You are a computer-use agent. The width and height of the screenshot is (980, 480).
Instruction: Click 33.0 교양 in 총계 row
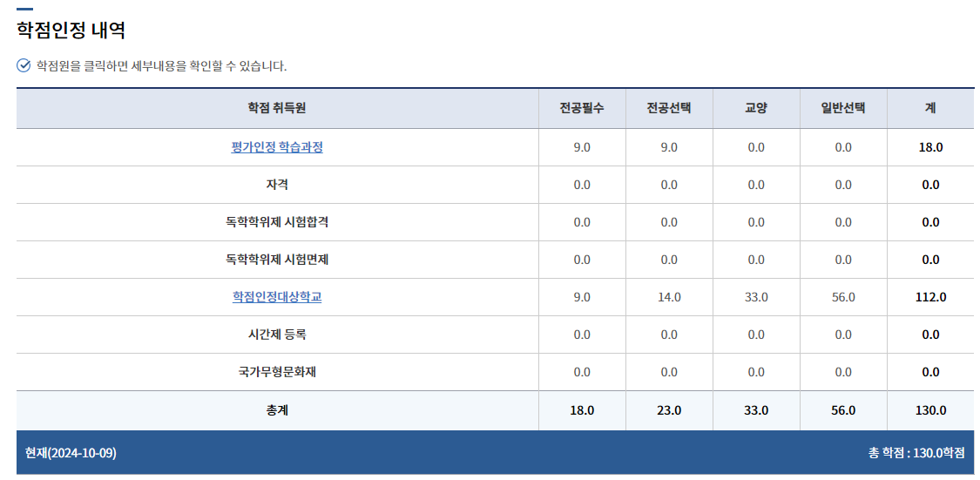pos(756,410)
